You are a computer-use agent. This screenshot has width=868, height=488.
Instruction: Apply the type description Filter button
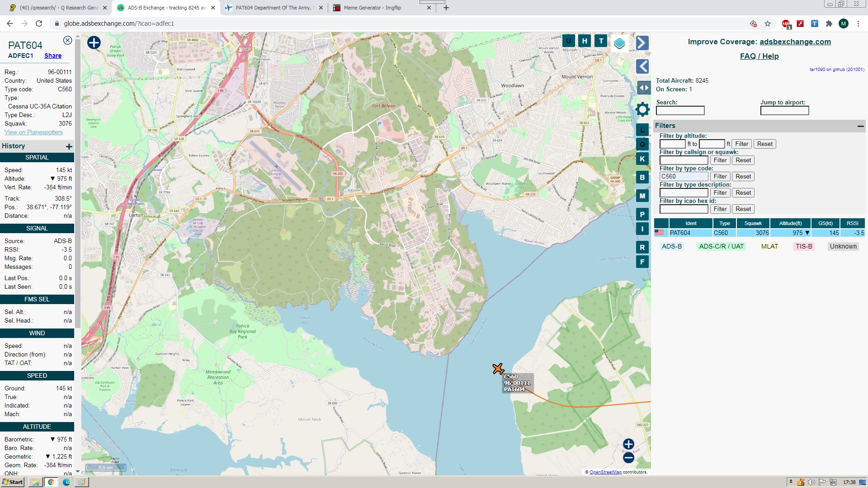pos(720,192)
